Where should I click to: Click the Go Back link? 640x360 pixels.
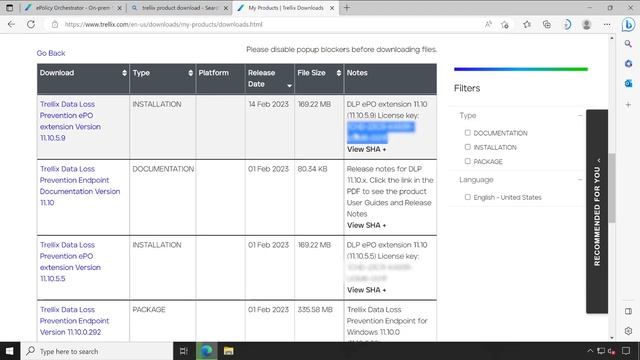(51, 53)
